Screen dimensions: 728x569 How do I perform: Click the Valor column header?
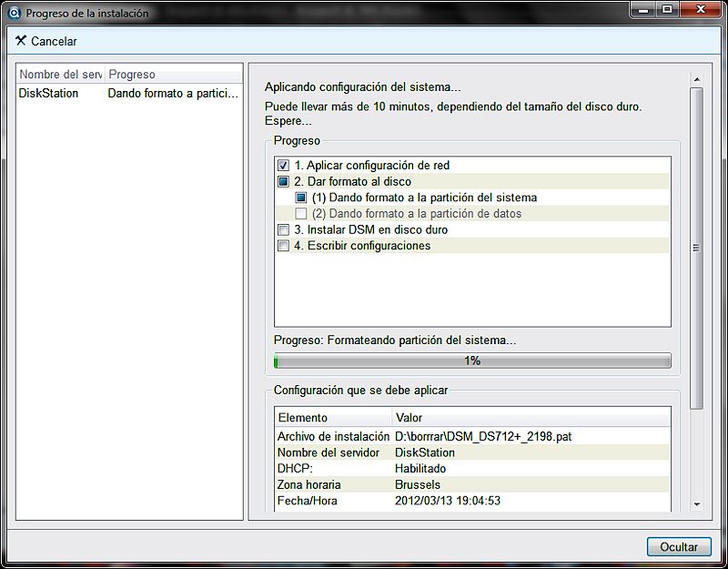(531, 417)
